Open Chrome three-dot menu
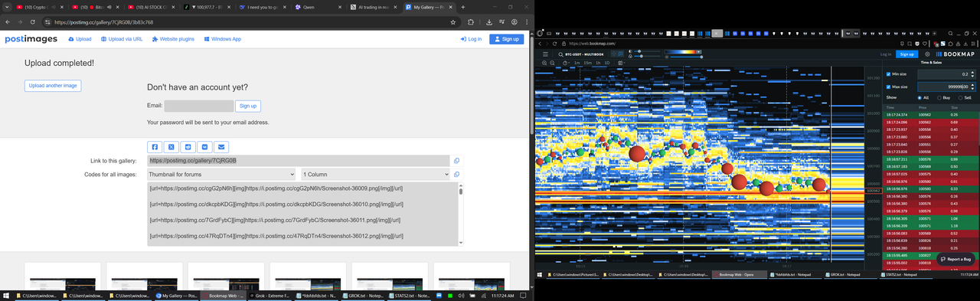The height and width of the screenshot is (301, 980). (526, 22)
